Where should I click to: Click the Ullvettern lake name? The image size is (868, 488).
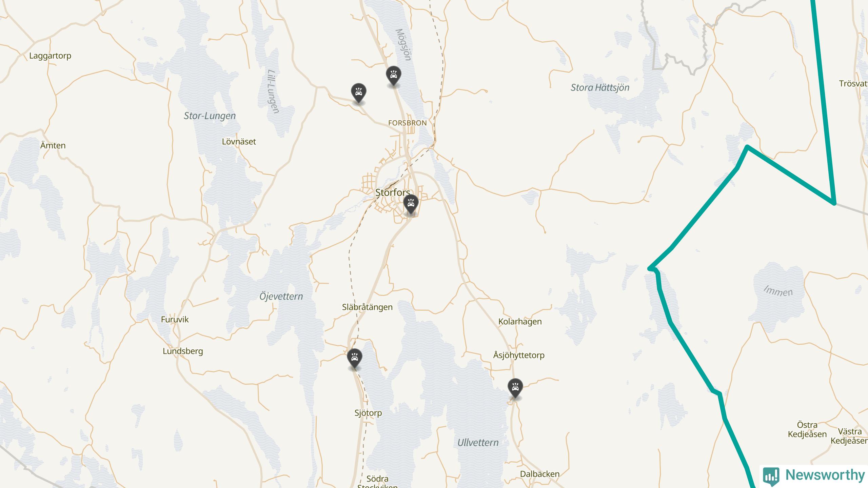tap(478, 443)
